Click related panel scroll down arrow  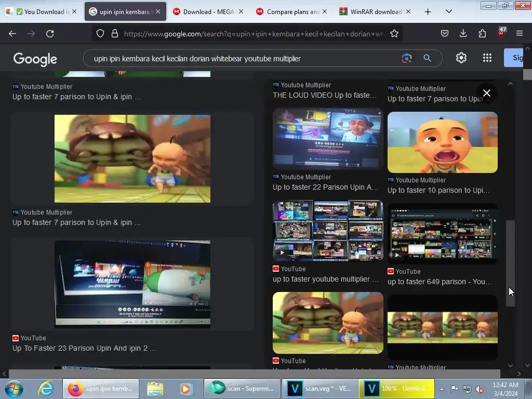[510, 365]
